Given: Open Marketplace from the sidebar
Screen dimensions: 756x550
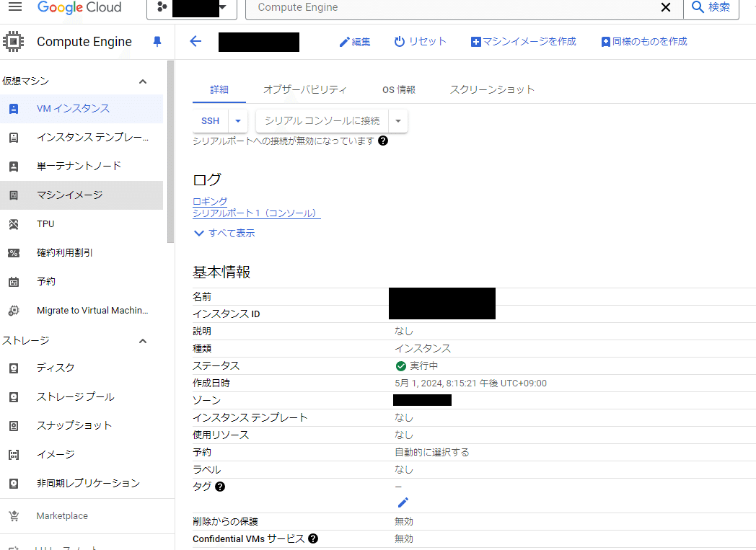Looking at the screenshot, I should 61,515.
